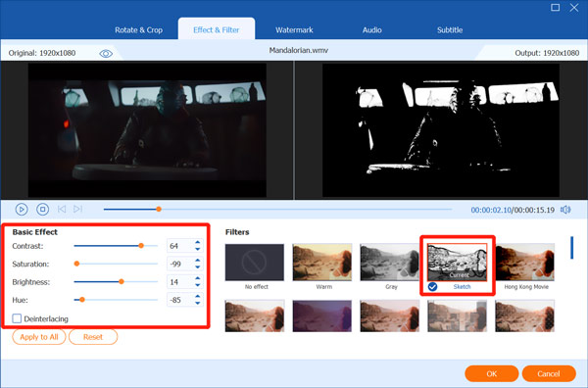Screen dimensions: 588x388
Task: Select the No effect filter
Action: (x=255, y=262)
